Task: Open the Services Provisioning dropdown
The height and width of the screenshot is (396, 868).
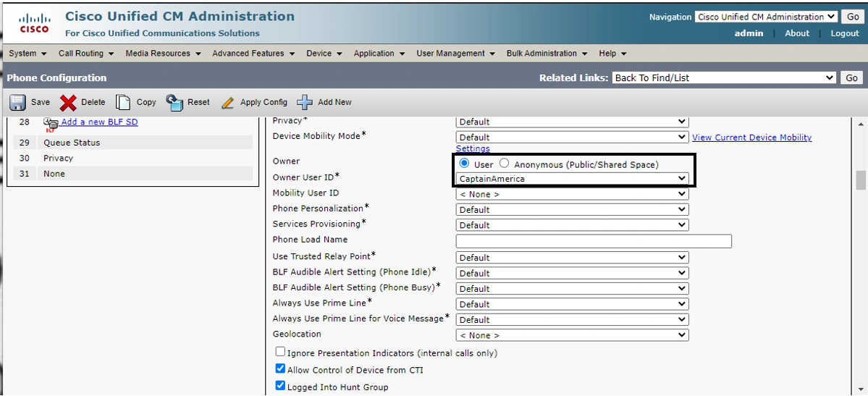Action: 572,225
